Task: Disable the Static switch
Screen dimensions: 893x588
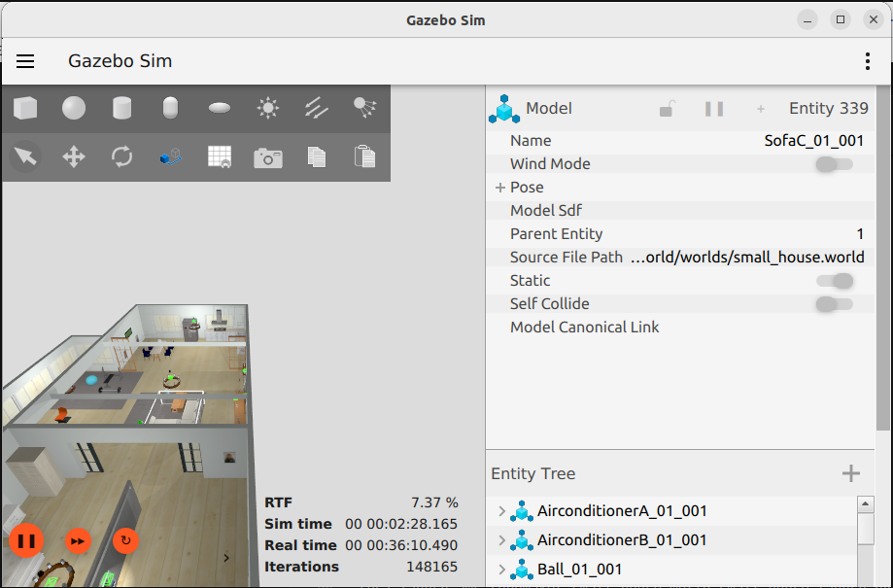Action: [834, 281]
